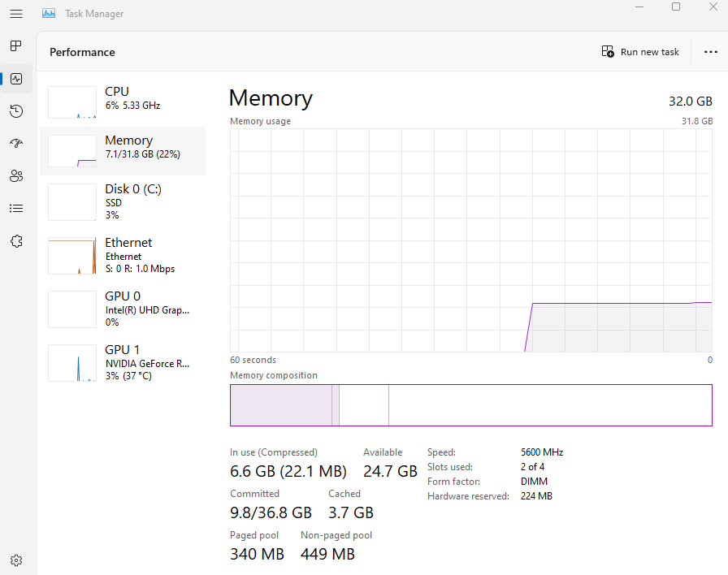Open the three-dot more options menu
The width and height of the screenshot is (728, 575).
point(709,52)
